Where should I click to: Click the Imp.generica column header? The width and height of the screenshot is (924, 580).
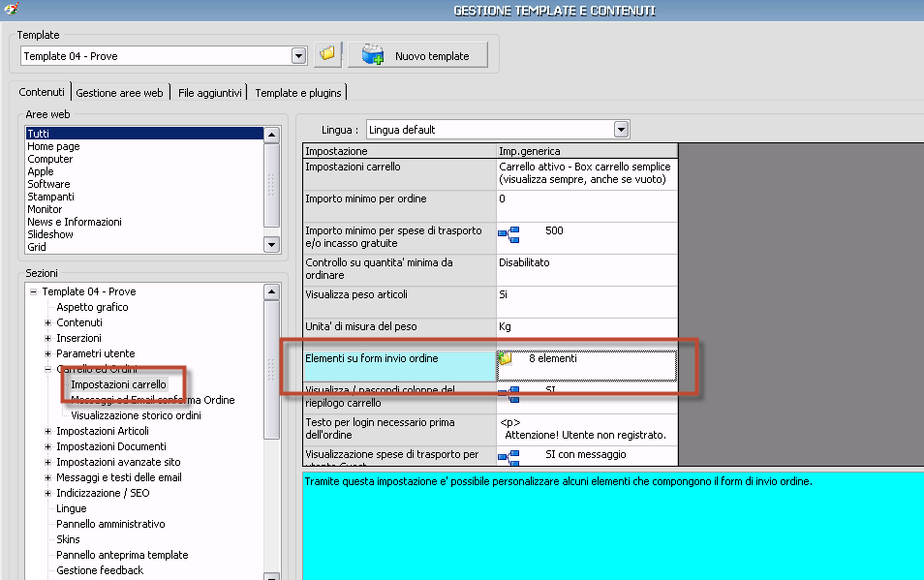coord(588,151)
